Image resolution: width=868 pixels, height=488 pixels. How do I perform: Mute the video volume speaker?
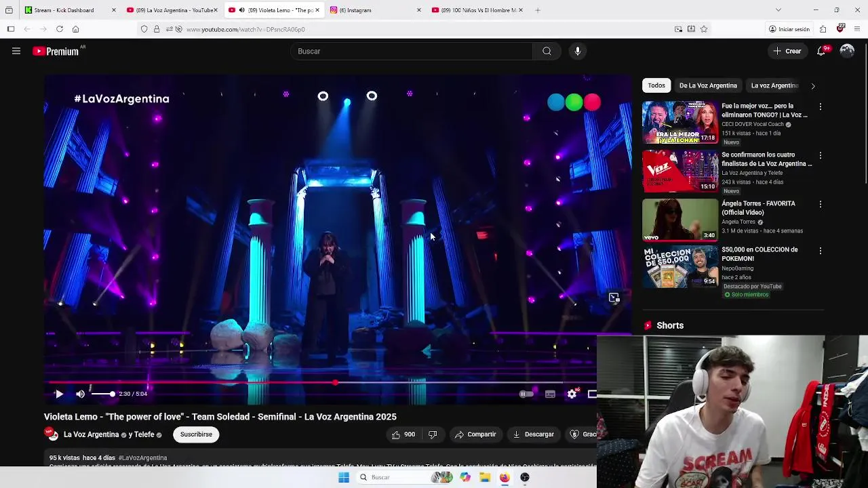pyautogui.click(x=81, y=394)
